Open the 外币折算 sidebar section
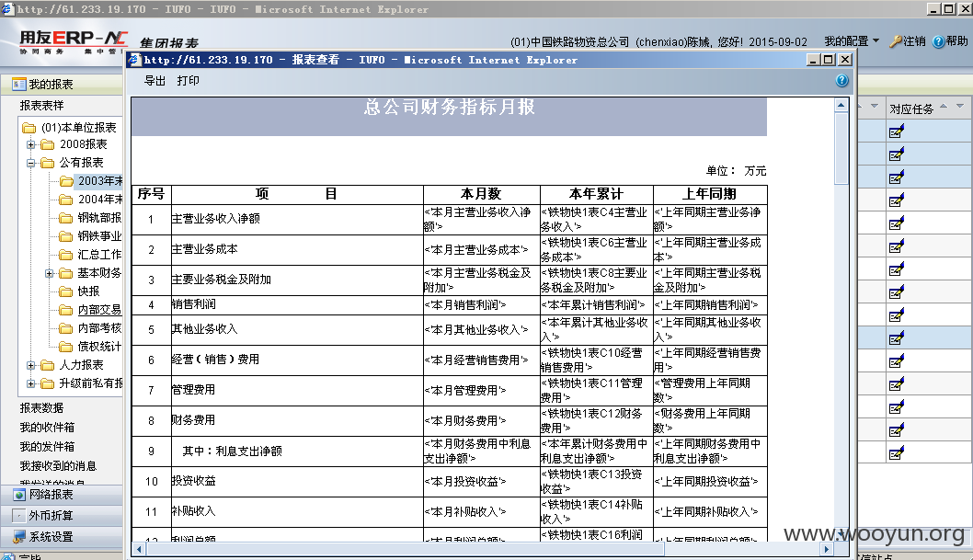The image size is (973, 560). tap(62, 515)
